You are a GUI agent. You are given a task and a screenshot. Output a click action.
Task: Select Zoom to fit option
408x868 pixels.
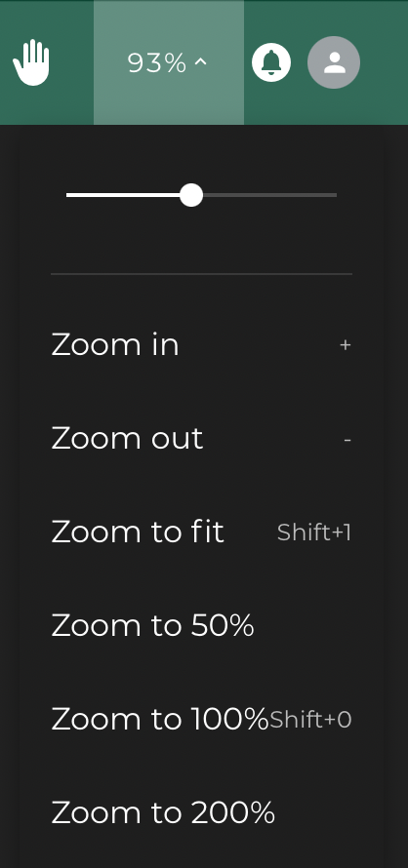click(201, 532)
